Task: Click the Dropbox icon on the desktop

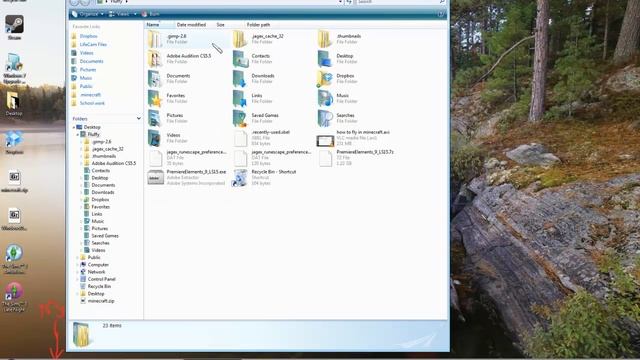Action: (14, 142)
